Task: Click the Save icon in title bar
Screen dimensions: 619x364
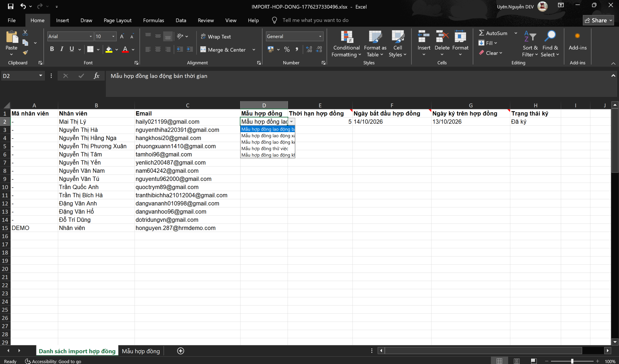Action: pos(11,6)
